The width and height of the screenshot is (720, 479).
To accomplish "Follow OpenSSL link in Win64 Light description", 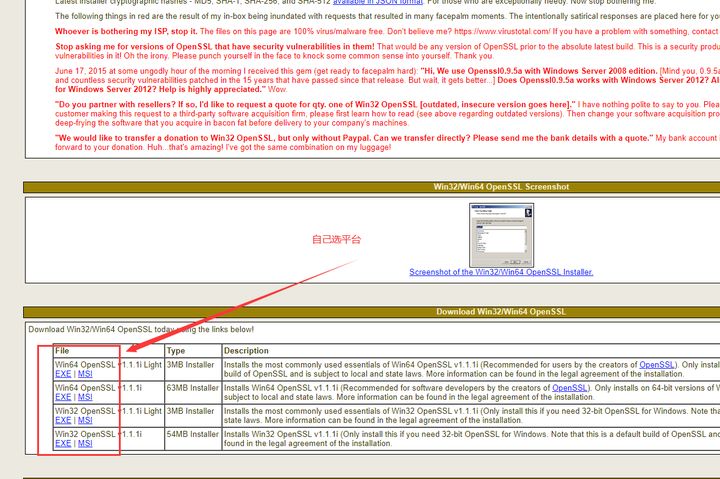I will 657,365.
